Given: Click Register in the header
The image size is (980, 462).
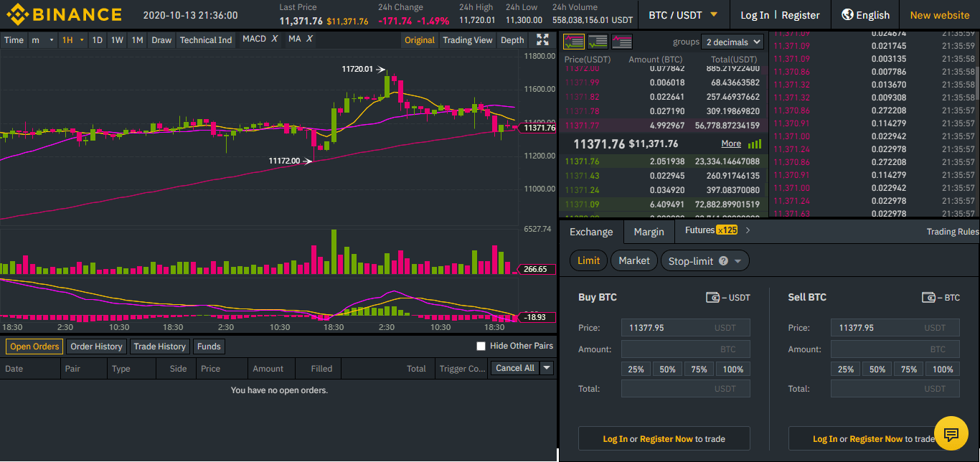Looking at the screenshot, I should pos(801,15).
